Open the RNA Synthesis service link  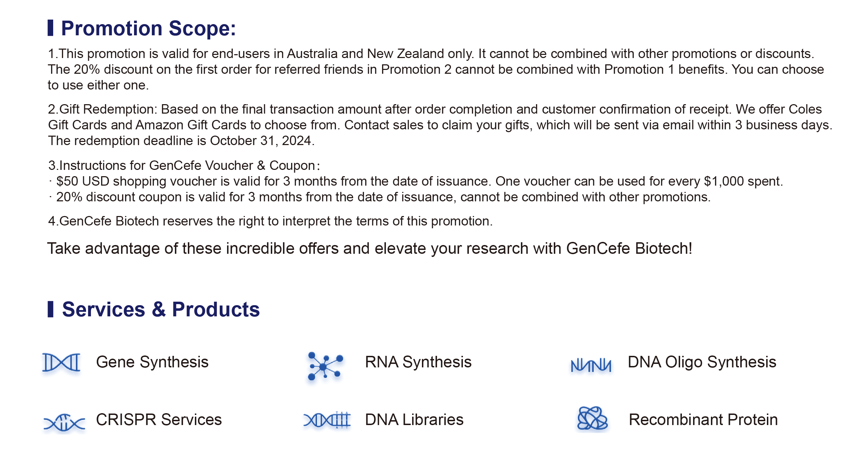[418, 362]
